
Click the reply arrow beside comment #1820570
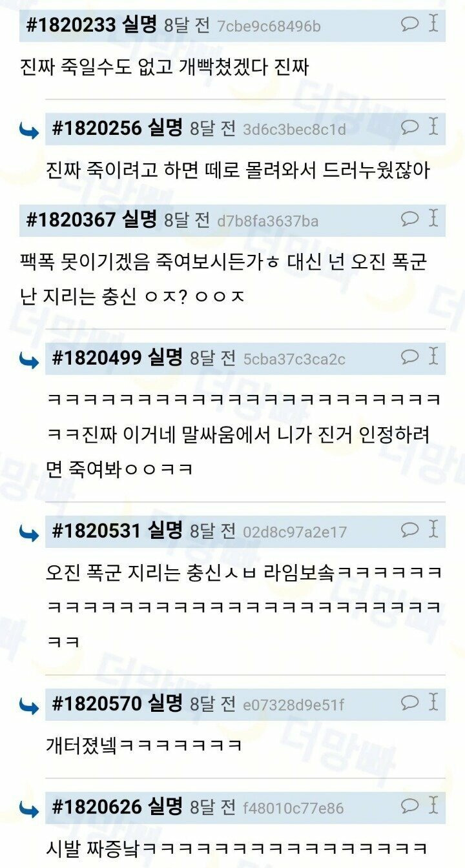point(29,707)
